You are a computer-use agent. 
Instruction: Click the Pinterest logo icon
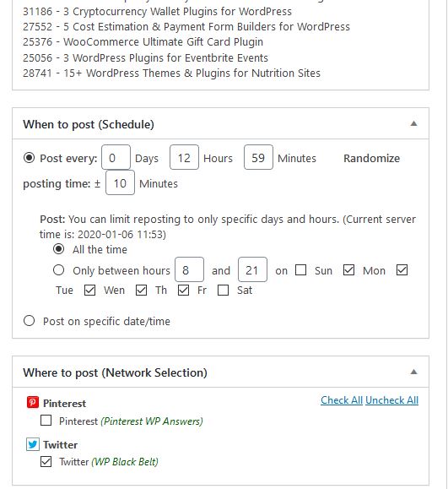tap(33, 403)
